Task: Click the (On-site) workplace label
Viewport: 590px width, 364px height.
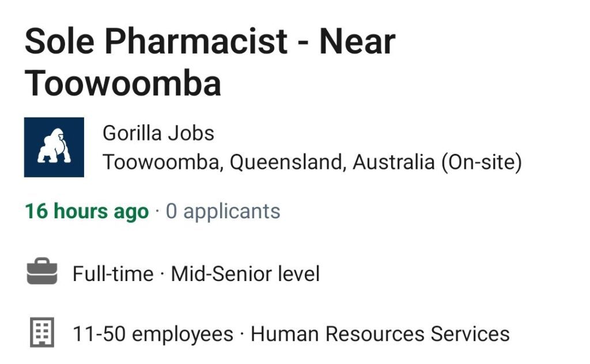Action: pyautogui.click(x=482, y=162)
